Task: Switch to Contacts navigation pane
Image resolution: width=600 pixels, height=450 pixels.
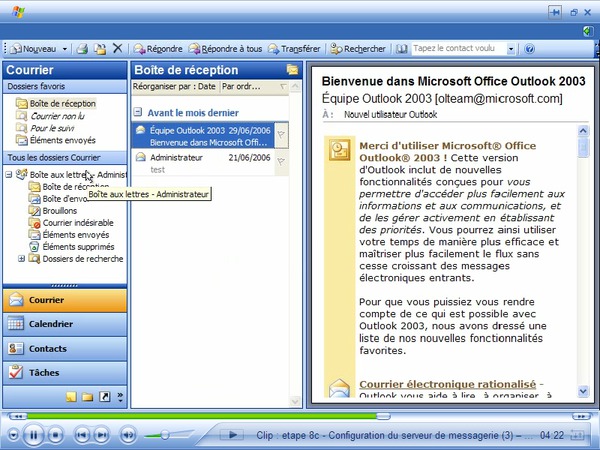Action: [65, 349]
